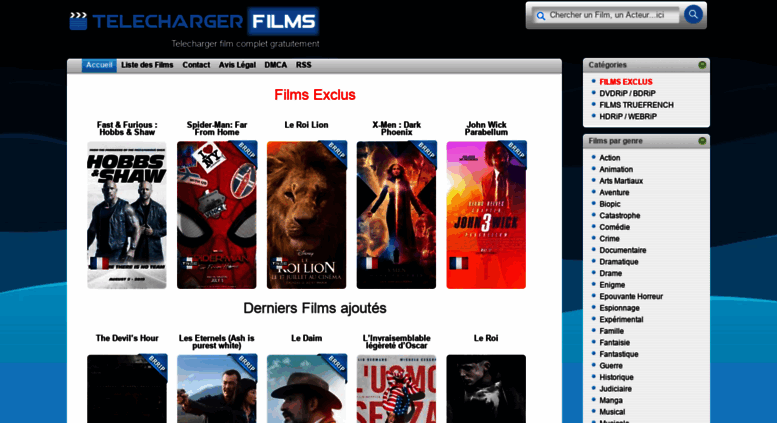Open L'Invraisemblable légèreté d'Oscar title
Image resolution: width=777 pixels, height=423 pixels.
point(396,342)
